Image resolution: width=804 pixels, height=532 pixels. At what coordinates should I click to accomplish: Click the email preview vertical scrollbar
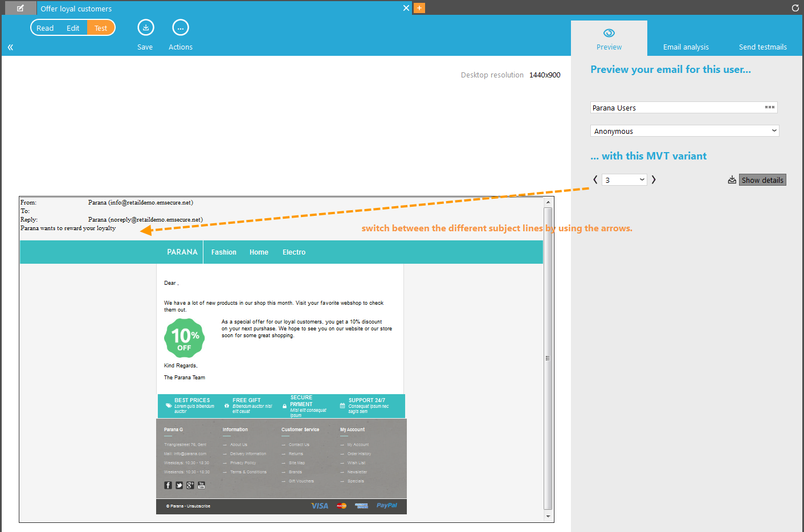coord(548,358)
